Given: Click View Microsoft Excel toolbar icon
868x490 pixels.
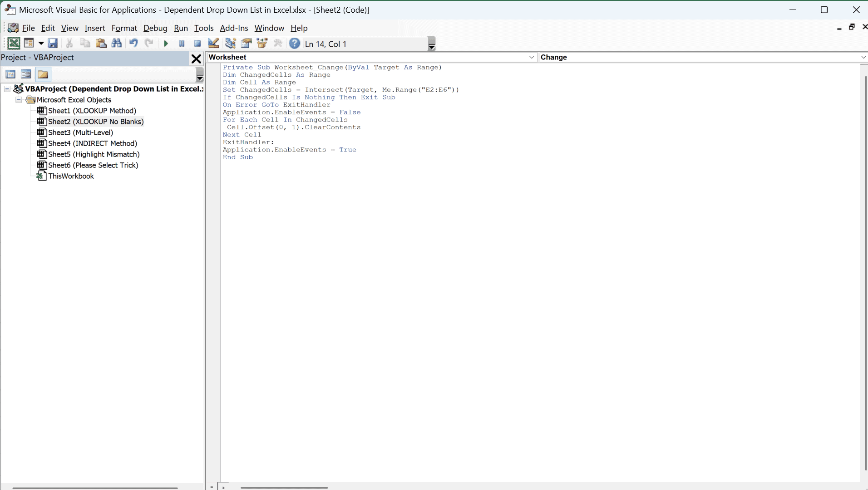Looking at the screenshot, I should pyautogui.click(x=14, y=44).
